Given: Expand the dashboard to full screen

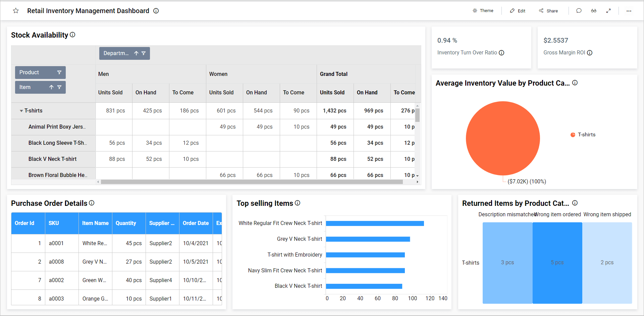Looking at the screenshot, I should point(609,11).
